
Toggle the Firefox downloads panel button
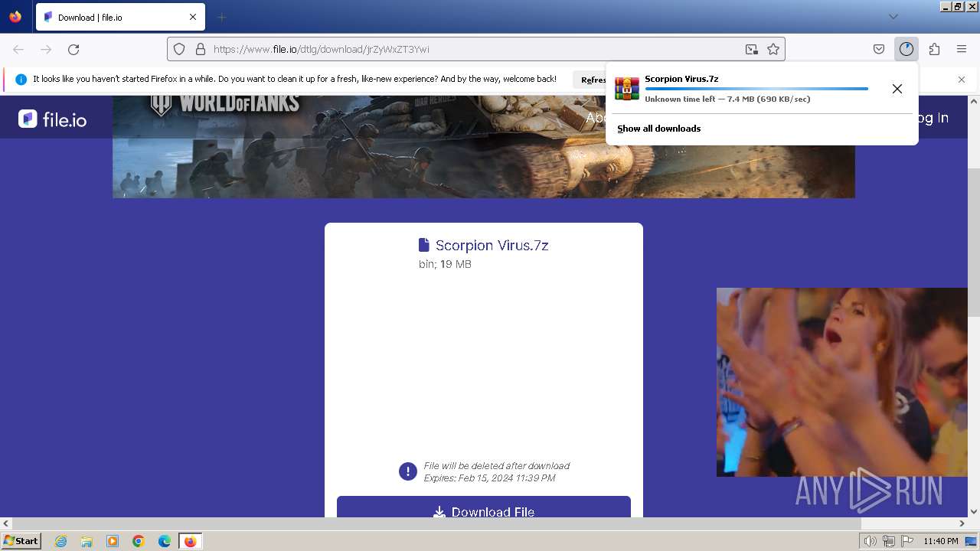[x=906, y=49]
